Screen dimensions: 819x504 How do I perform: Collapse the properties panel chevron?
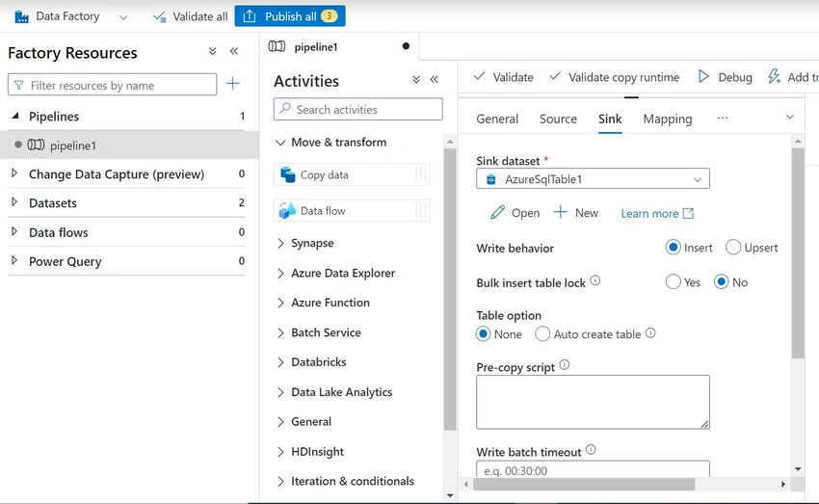tap(790, 117)
